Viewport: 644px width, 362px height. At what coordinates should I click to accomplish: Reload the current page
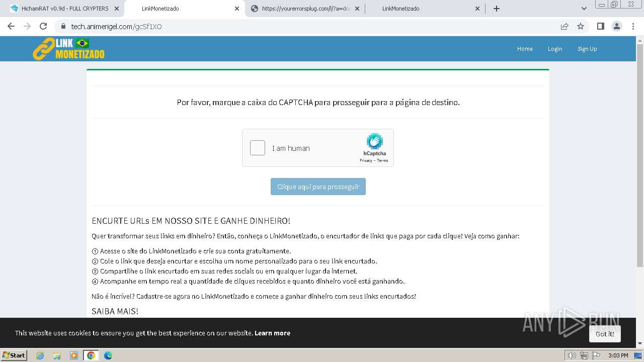click(43, 26)
